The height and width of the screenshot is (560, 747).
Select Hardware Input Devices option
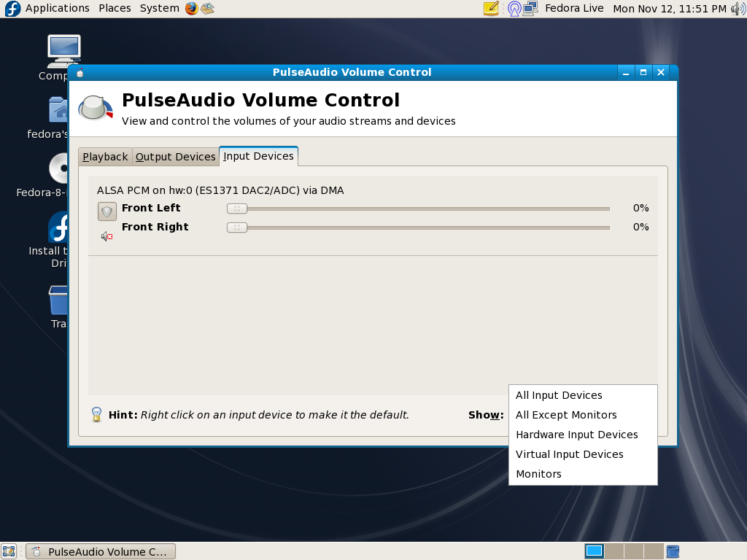tap(583, 435)
